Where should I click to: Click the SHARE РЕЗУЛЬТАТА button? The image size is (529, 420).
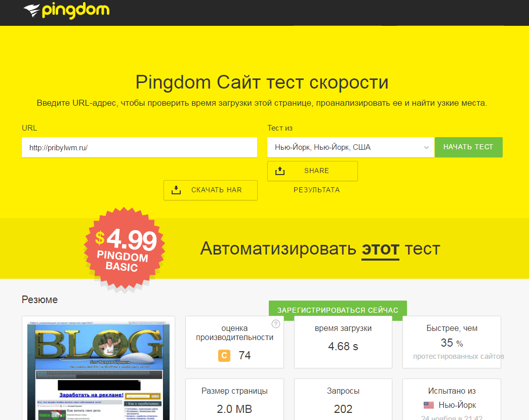[x=312, y=171]
